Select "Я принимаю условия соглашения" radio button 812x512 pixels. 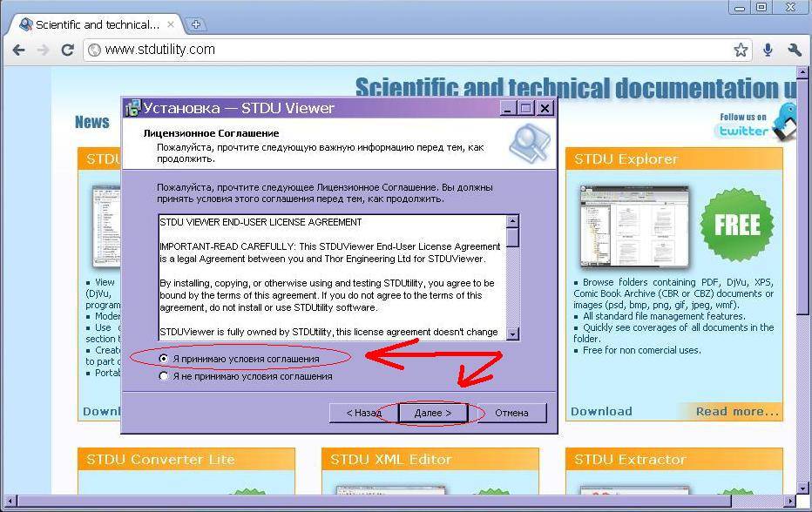tap(164, 358)
